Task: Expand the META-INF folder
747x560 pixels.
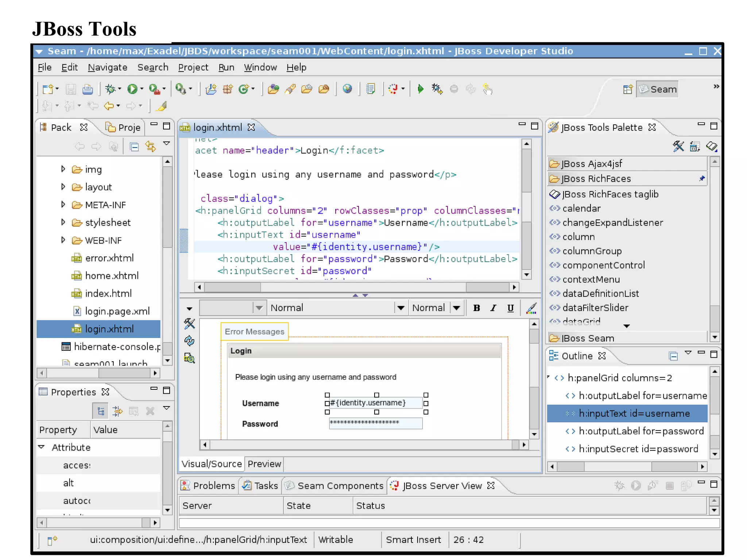Action: click(x=63, y=204)
